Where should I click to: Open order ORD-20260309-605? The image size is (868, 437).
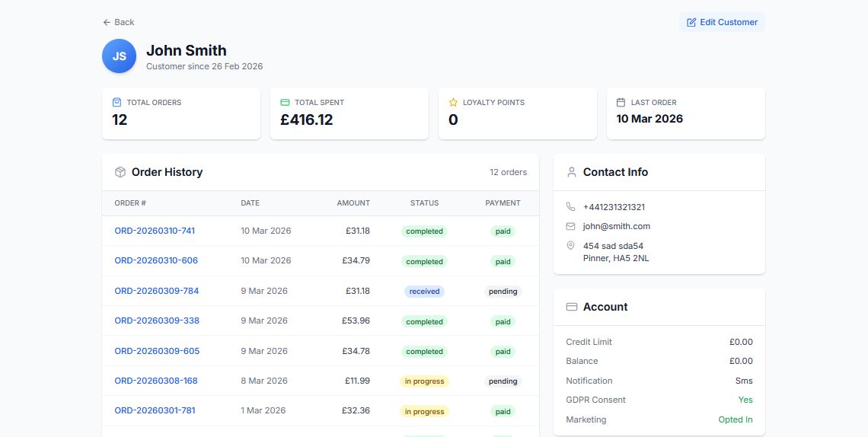[157, 351]
